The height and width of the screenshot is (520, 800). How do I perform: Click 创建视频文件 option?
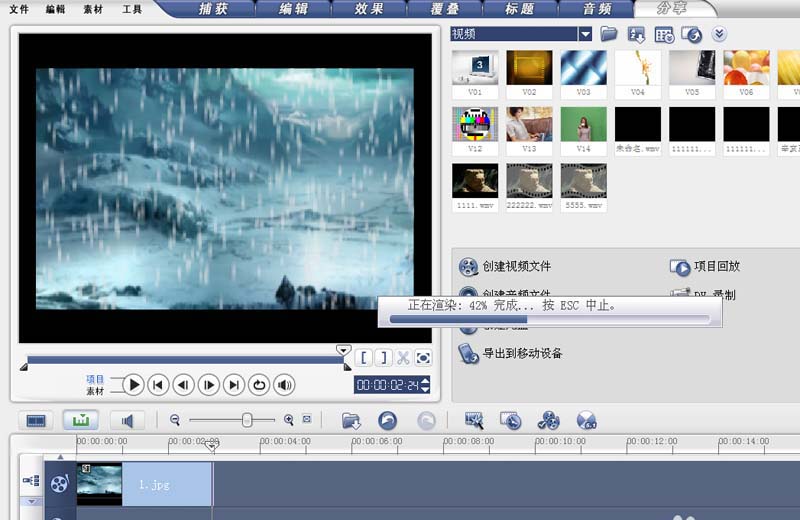[x=516, y=267]
